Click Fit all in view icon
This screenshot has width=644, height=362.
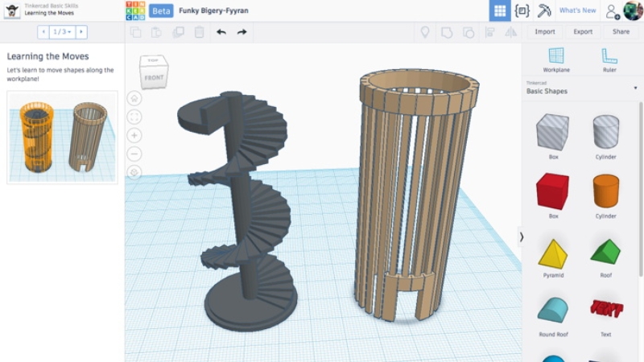coord(134,117)
